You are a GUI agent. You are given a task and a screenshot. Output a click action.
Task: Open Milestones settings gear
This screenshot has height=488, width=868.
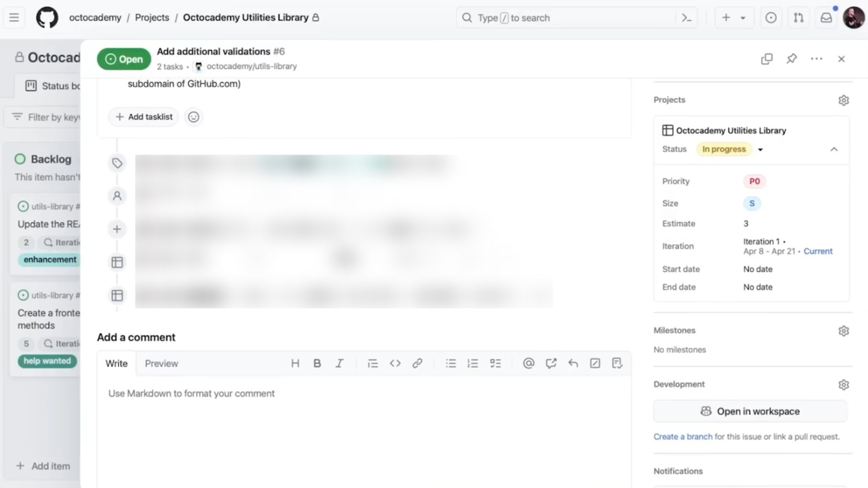click(x=844, y=331)
